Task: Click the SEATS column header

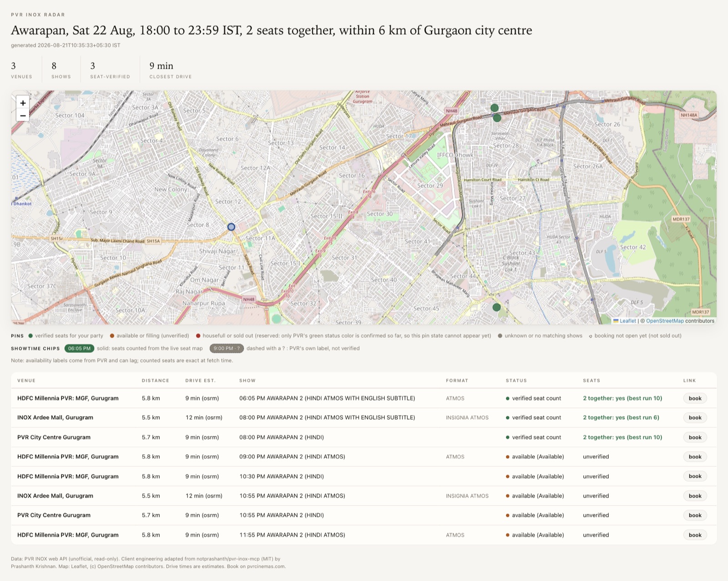Action: (591, 381)
